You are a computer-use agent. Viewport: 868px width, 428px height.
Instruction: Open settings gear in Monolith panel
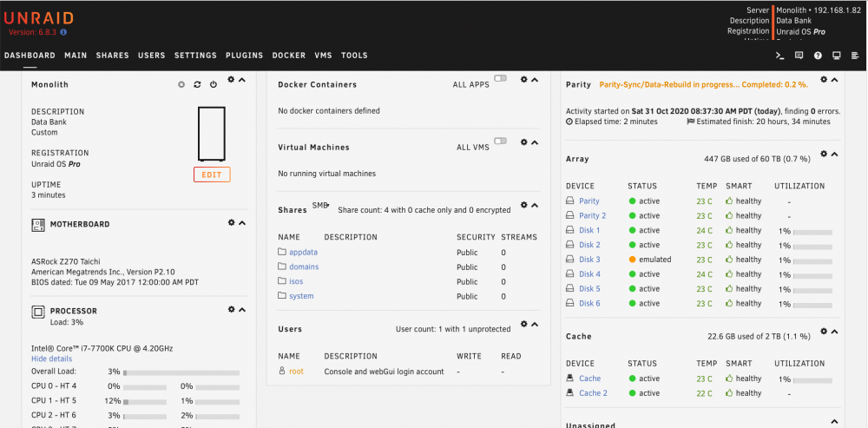[x=231, y=80]
